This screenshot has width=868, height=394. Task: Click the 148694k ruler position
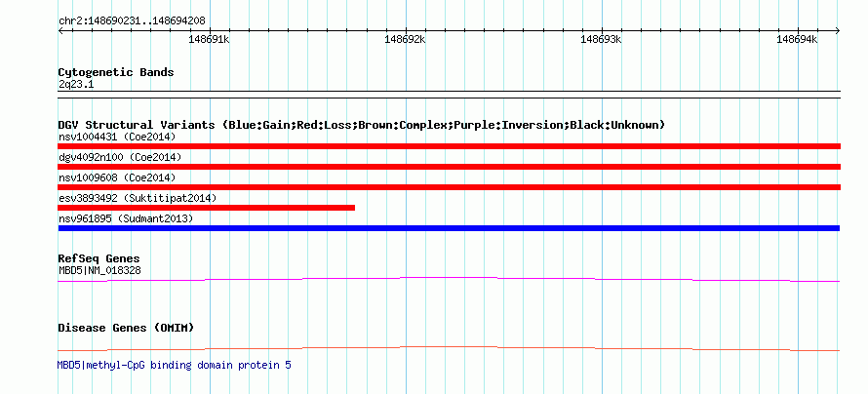797,40
